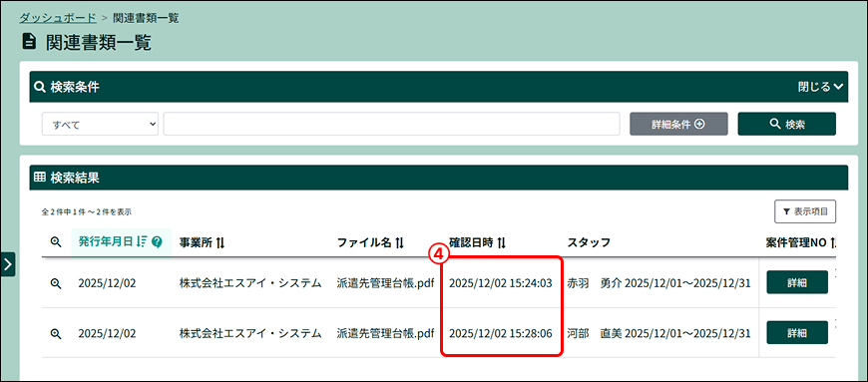Sort by 発行年月日 column

[x=113, y=242]
